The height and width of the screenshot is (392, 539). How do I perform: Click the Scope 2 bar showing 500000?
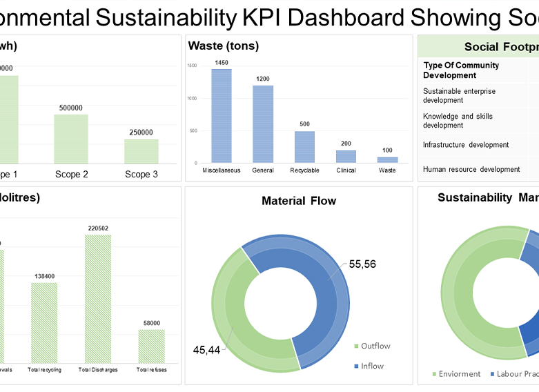71,138
